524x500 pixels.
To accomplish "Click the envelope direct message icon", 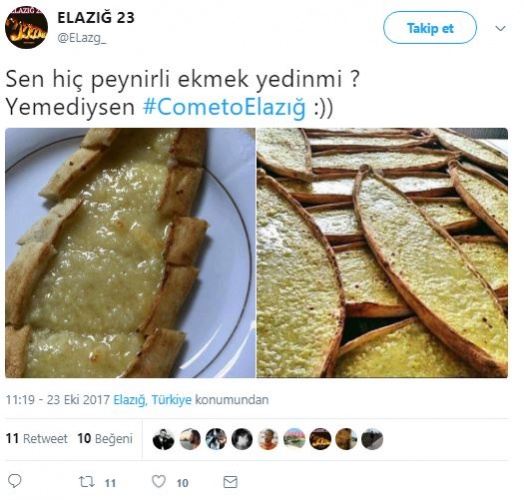I will point(230,482).
